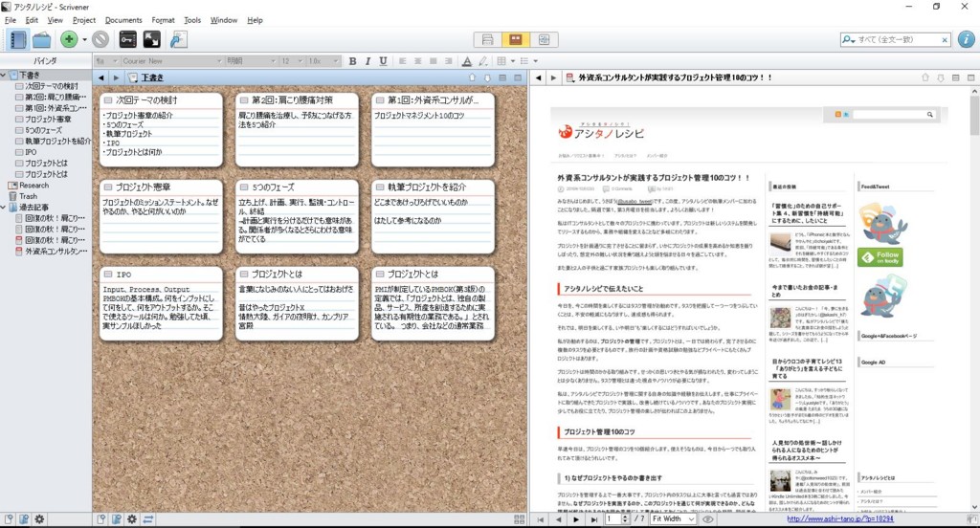Open the Edit menu
980x528 pixels.
(x=32, y=20)
